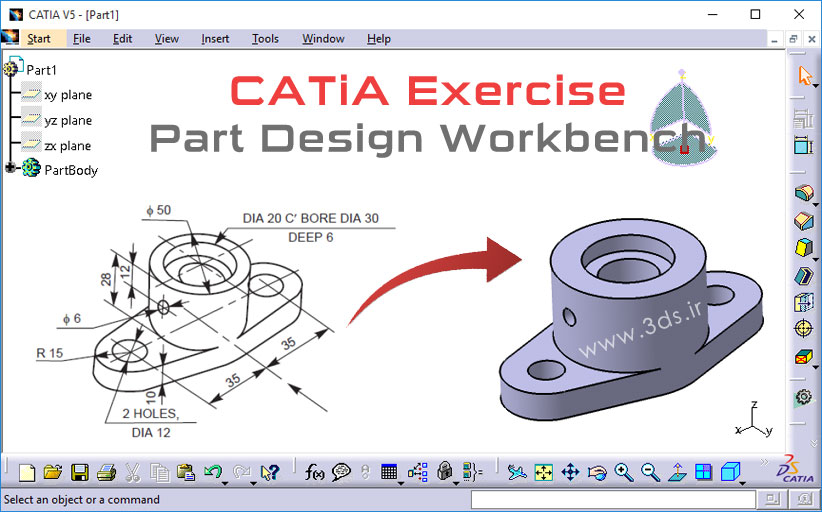The width and height of the screenshot is (822, 512).
Task: Click the comment speech bubble icon
Action: tap(341, 473)
